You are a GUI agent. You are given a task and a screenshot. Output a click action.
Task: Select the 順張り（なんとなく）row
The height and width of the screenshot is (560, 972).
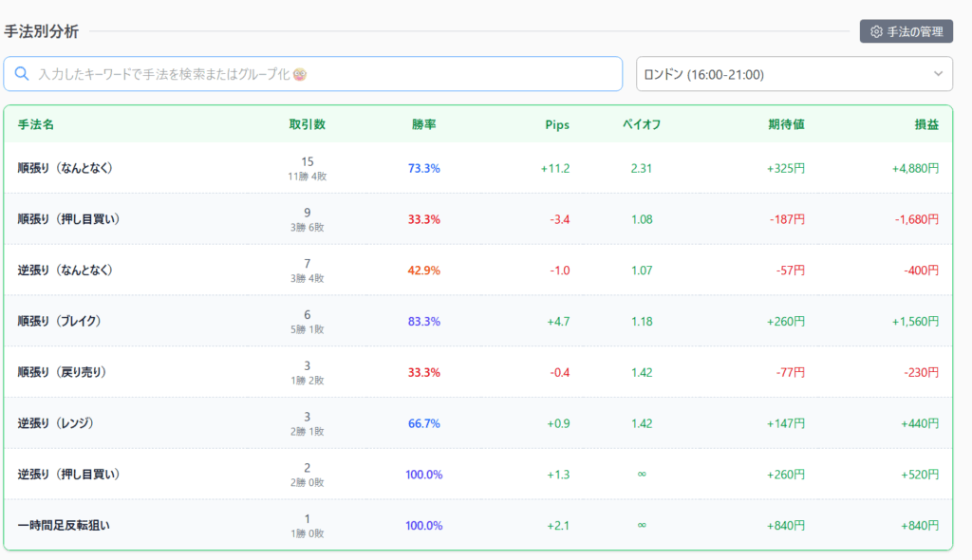[x=66, y=168]
